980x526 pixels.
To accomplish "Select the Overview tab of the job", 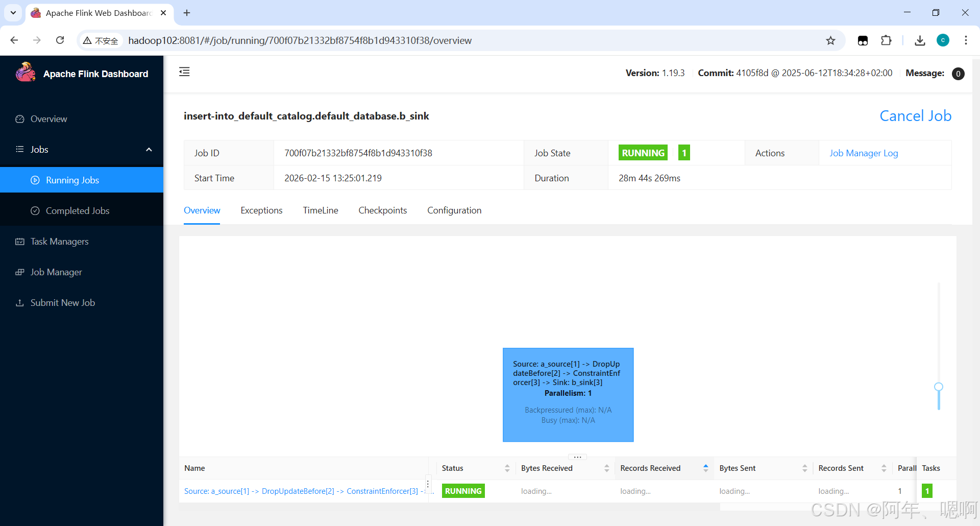I will (x=202, y=210).
